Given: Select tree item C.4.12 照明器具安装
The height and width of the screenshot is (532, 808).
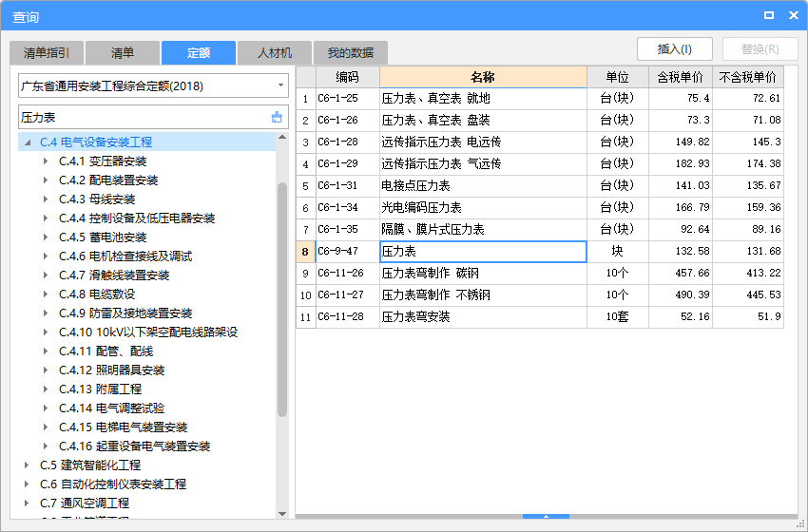Looking at the screenshot, I should 111,370.
